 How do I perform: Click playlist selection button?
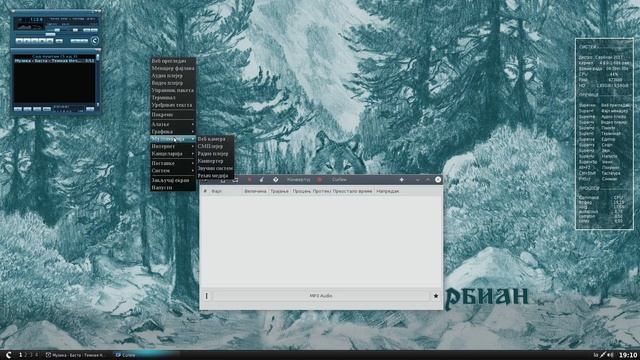pos(37,109)
